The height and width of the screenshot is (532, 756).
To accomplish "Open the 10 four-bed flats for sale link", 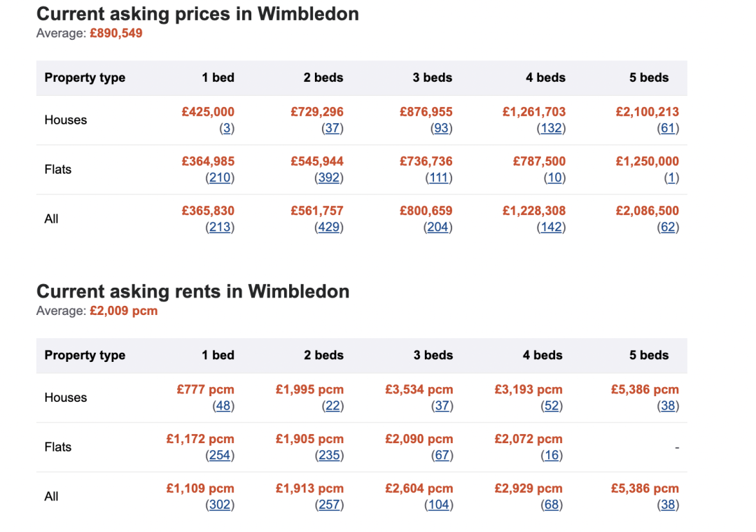I will click(554, 178).
